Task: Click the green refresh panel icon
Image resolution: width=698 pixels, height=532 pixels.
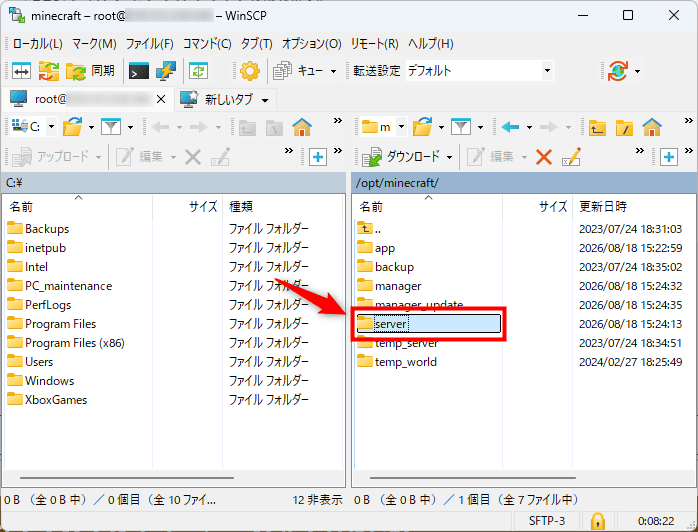Action: pos(198,71)
